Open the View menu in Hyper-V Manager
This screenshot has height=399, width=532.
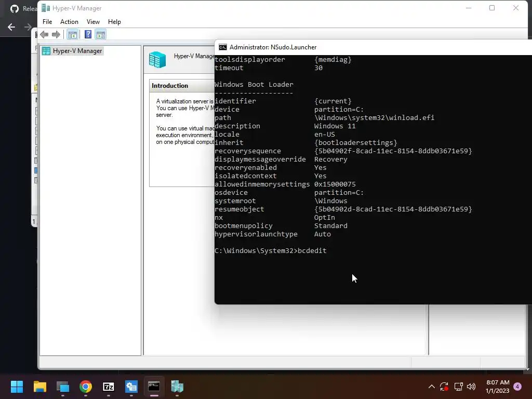click(x=93, y=22)
